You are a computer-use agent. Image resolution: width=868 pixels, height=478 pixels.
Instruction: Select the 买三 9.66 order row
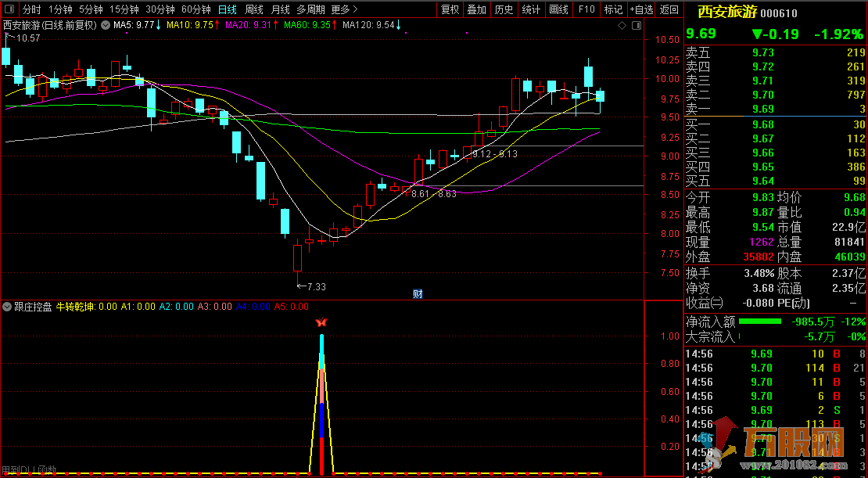775,153
